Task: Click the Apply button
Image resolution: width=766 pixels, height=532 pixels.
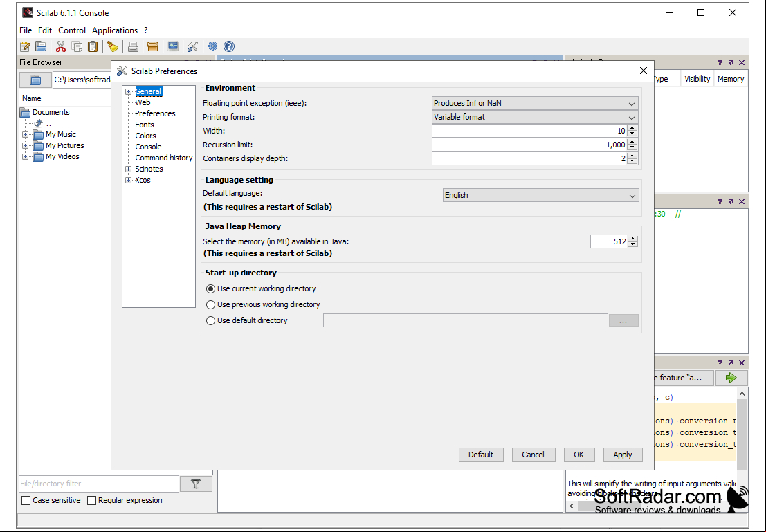Action: (622, 455)
